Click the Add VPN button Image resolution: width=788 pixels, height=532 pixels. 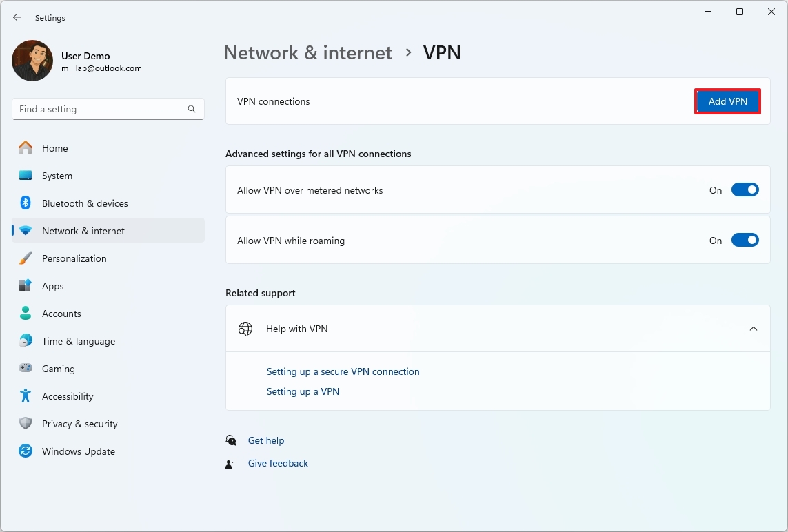coord(727,101)
